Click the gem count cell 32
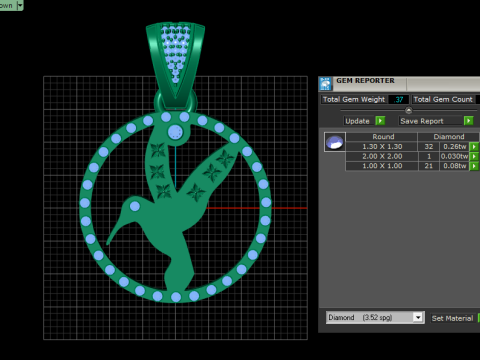Viewport: 480px width, 360px height. click(429, 146)
